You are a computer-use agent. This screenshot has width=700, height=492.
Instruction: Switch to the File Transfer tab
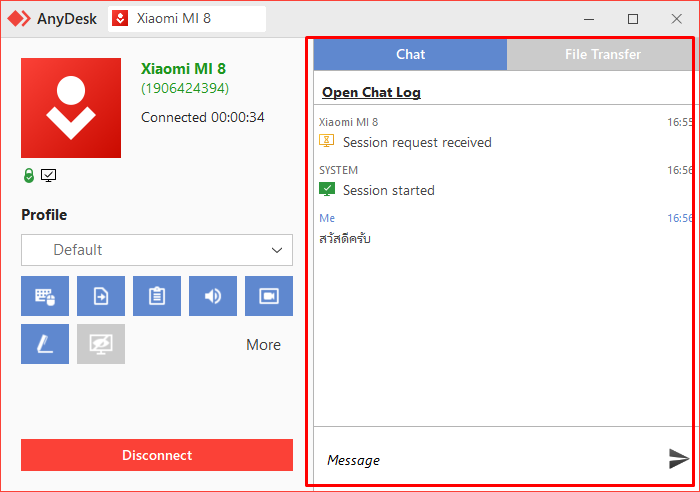603,54
